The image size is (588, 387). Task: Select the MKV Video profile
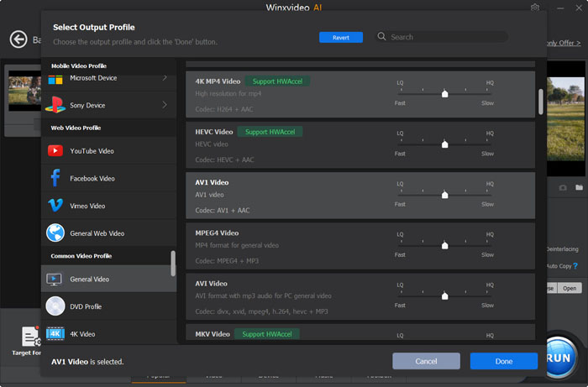(360, 332)
